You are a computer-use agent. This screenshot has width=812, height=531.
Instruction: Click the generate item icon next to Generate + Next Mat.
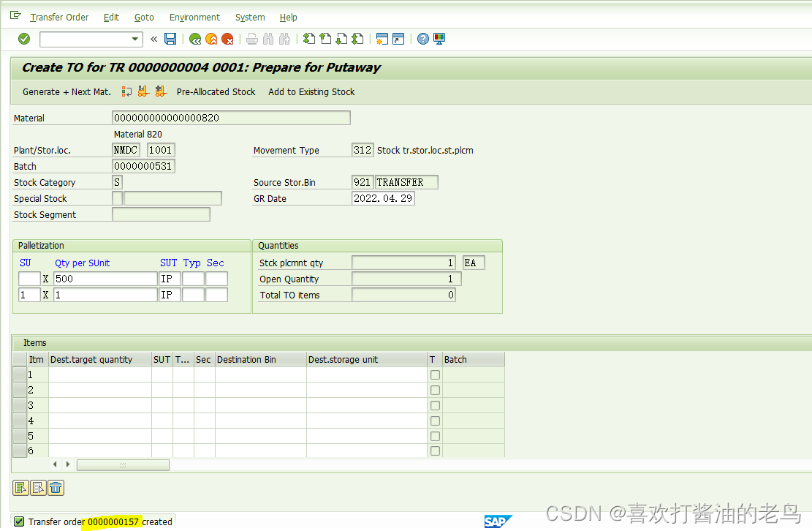(x=126, y=91)
